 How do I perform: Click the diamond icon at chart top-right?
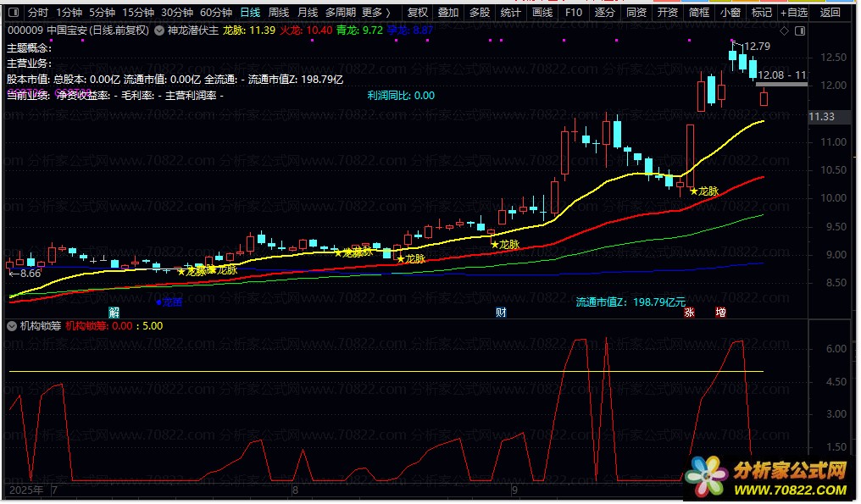coord(784,31)
